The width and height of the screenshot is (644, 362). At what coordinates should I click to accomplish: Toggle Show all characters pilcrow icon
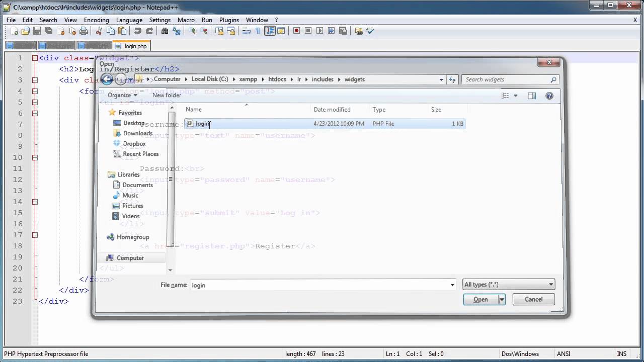(x=258, y=31)
